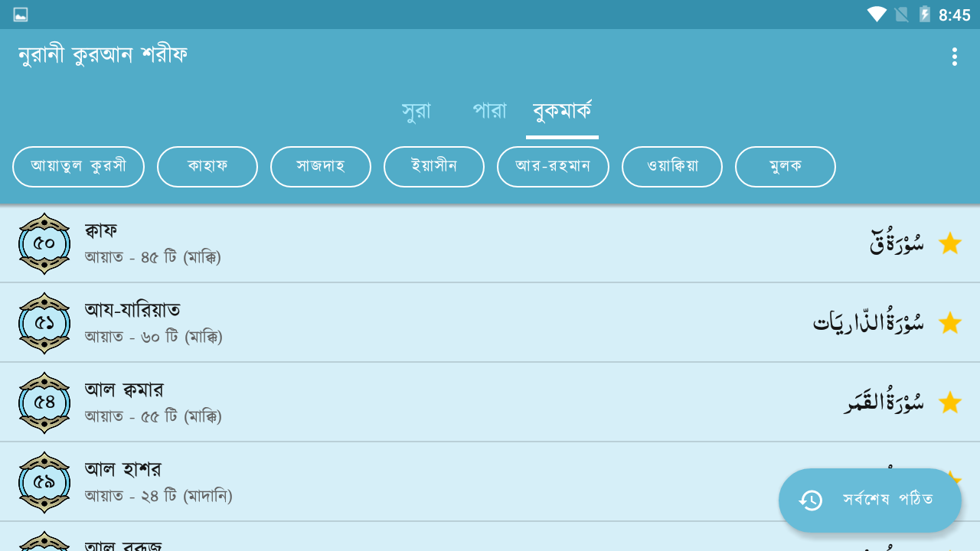The image size is (980, 551).
Task: Tap the ওয়াক্বিয়া chip
Action: pyautogui.click(x=672, y=167)
